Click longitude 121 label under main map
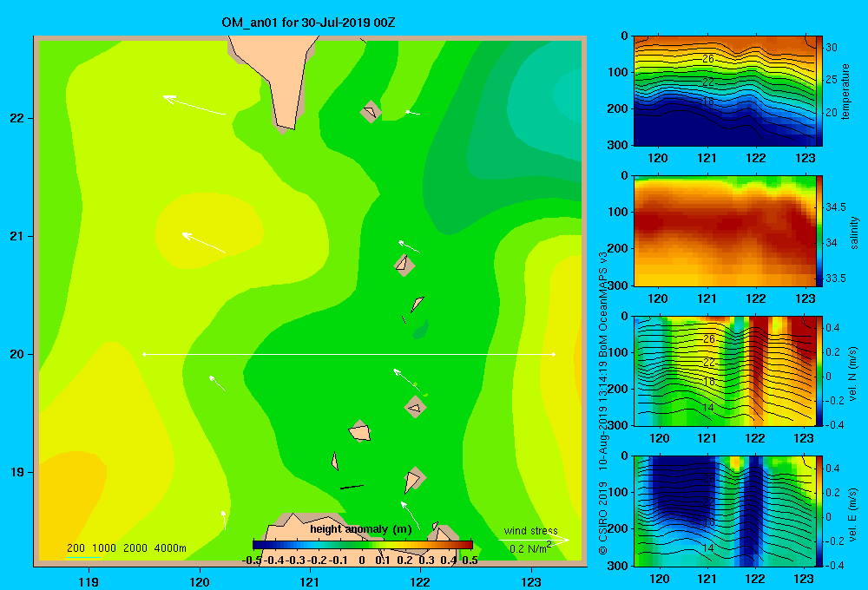The height and width of the screenshot is (590, 868). click(310, 581)
